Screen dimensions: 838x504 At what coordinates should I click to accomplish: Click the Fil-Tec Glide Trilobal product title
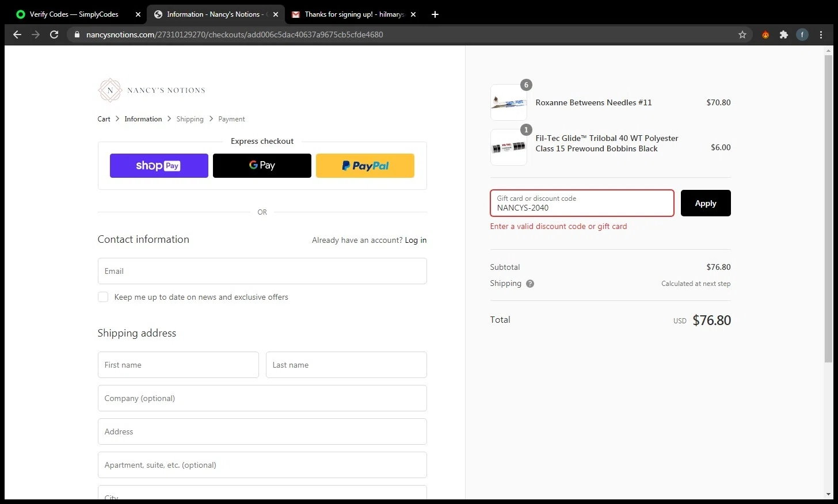click(x=607, y=143)
